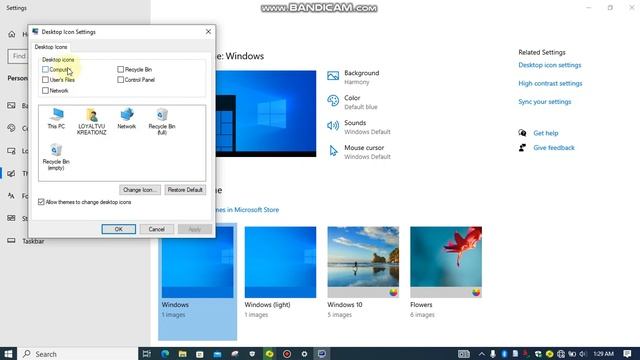Uncheck Allow themes to change desktop icons
The width and height of the screenshot is (640, 360).
[x=41, y=202]
